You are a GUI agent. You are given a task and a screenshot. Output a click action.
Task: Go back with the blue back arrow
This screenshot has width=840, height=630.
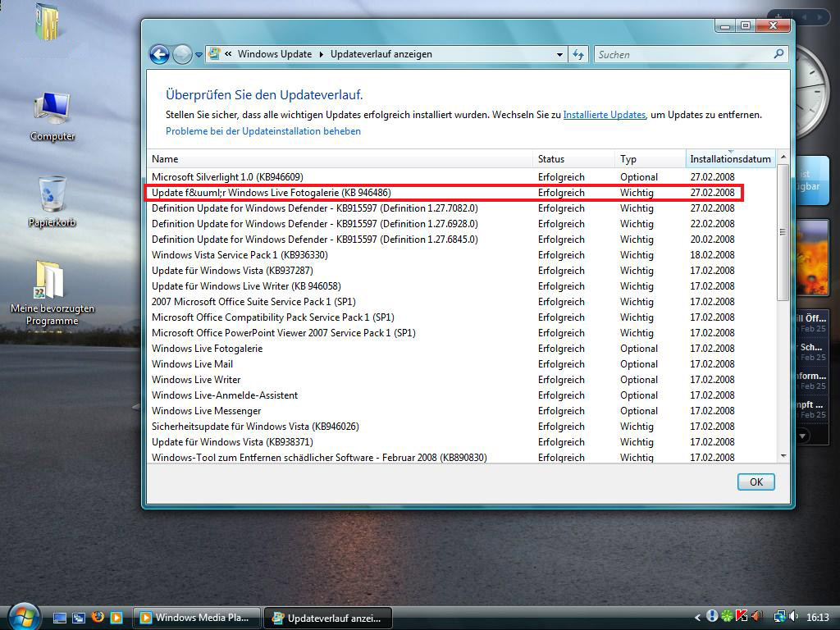(x=159, y=54)
